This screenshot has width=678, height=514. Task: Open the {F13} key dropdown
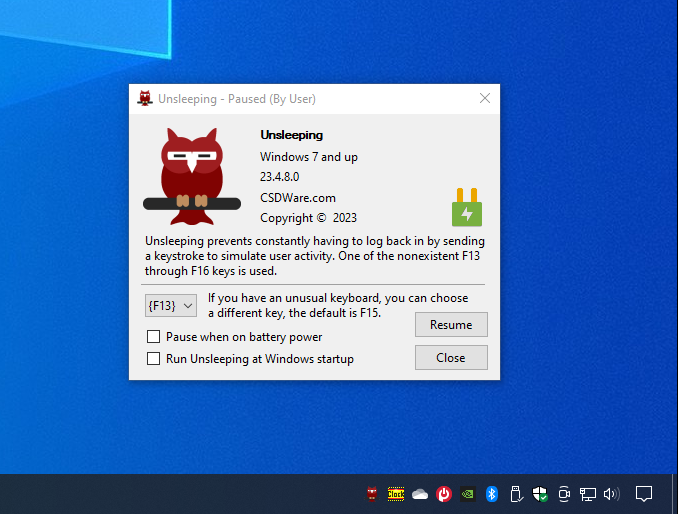point(171,306)
